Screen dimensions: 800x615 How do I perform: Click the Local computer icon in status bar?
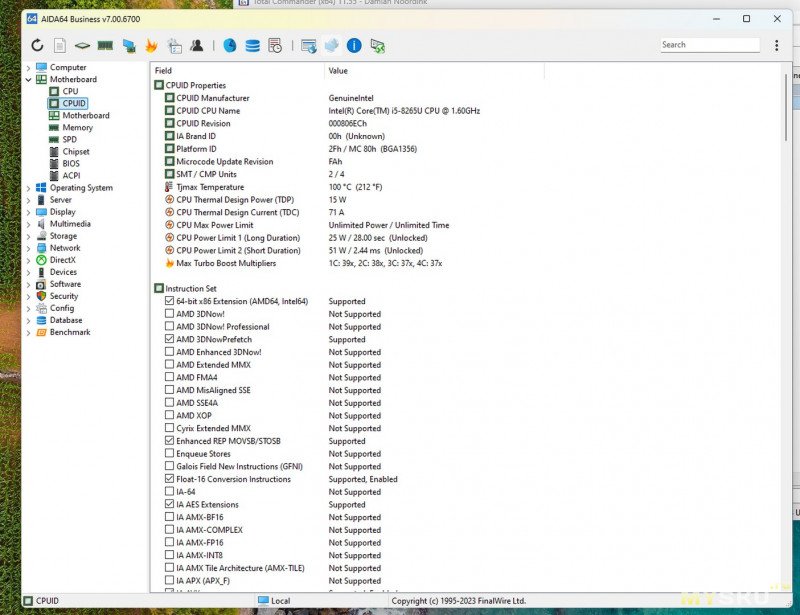point(263,600)
